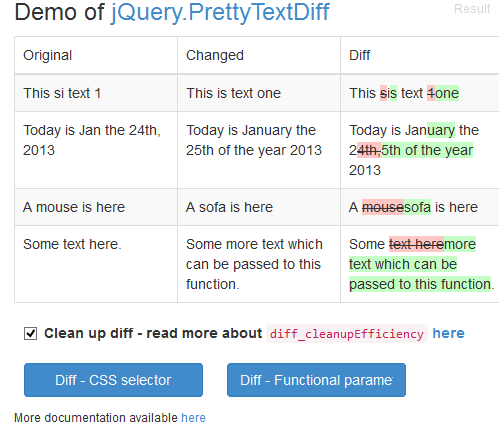This screenshot has width=499, height=428.
Task: Toggle the Clean up diff checkbox
Action: pos(30,333)
